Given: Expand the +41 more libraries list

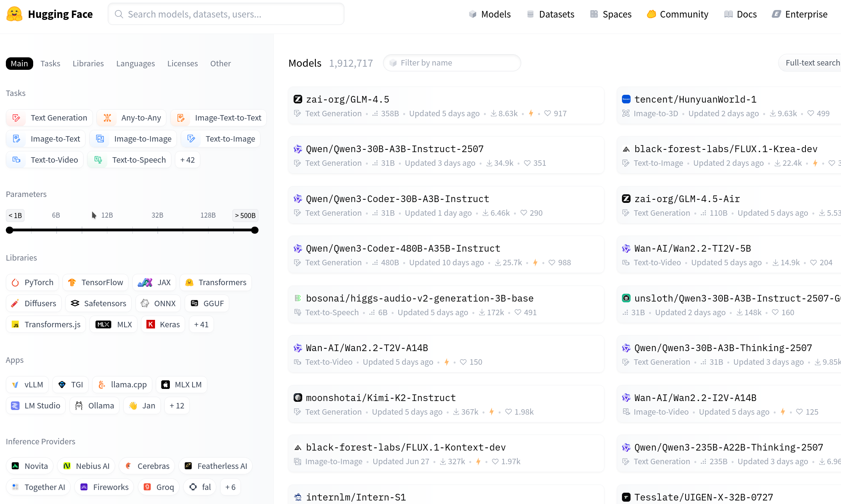Looking at the screenshot, I should [x=201, y=325].
